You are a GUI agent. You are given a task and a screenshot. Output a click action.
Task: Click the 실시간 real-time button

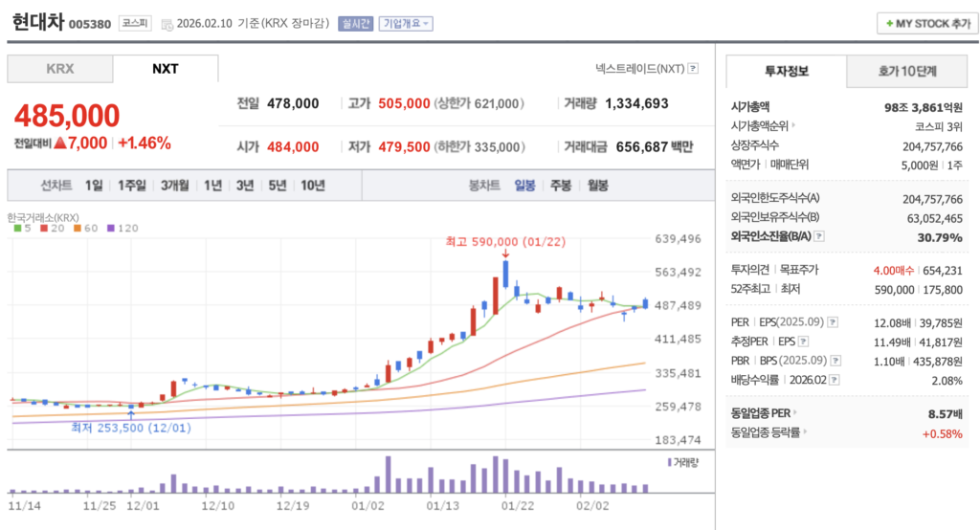(x=354, y=24)
